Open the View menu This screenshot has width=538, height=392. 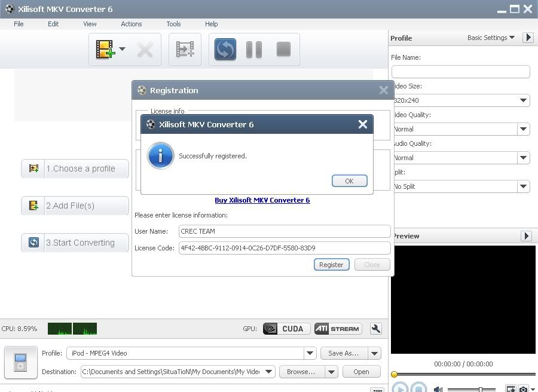coord(90,24)
